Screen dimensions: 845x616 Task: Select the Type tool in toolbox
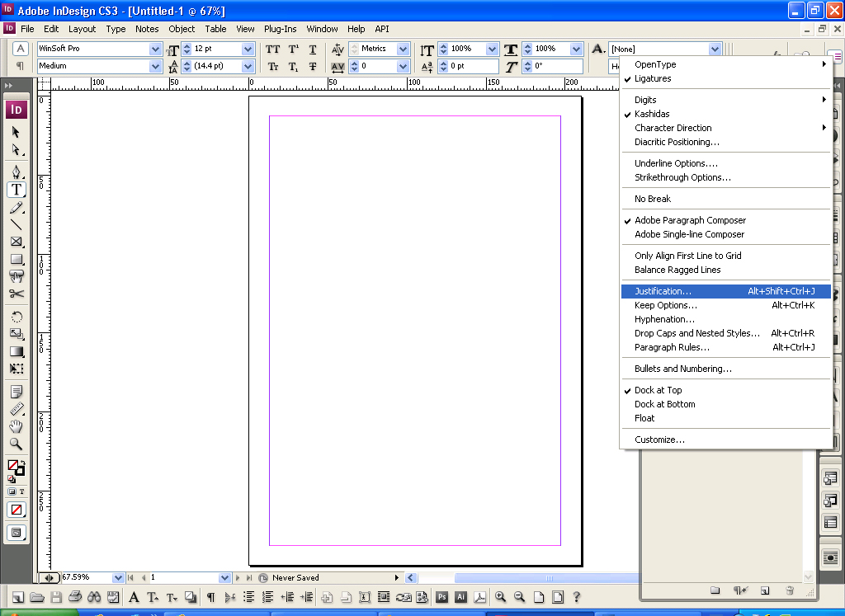coord(17,189)
